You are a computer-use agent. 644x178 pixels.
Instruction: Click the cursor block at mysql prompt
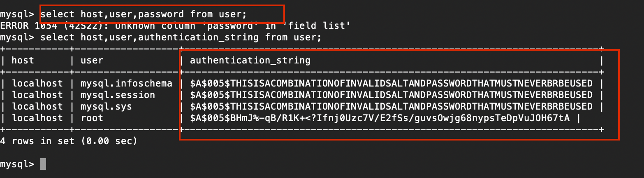43,164
